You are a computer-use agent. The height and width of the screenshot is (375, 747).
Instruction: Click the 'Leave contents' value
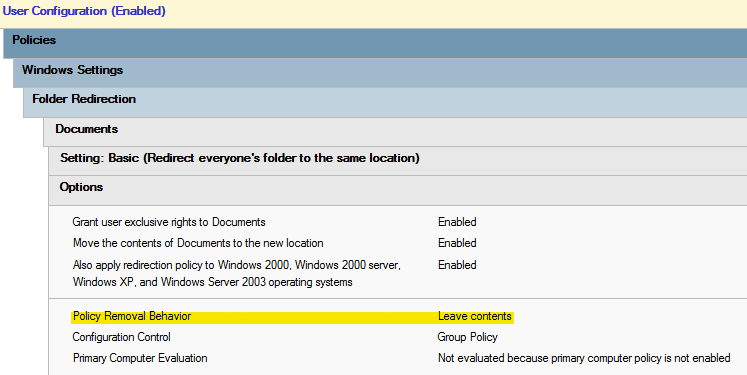coord(474,316)
